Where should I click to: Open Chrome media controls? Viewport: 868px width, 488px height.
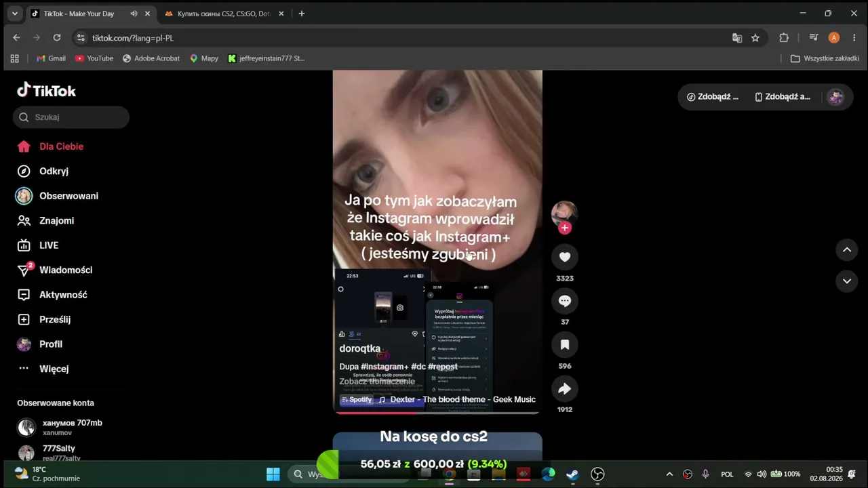(x=814, y=38)
